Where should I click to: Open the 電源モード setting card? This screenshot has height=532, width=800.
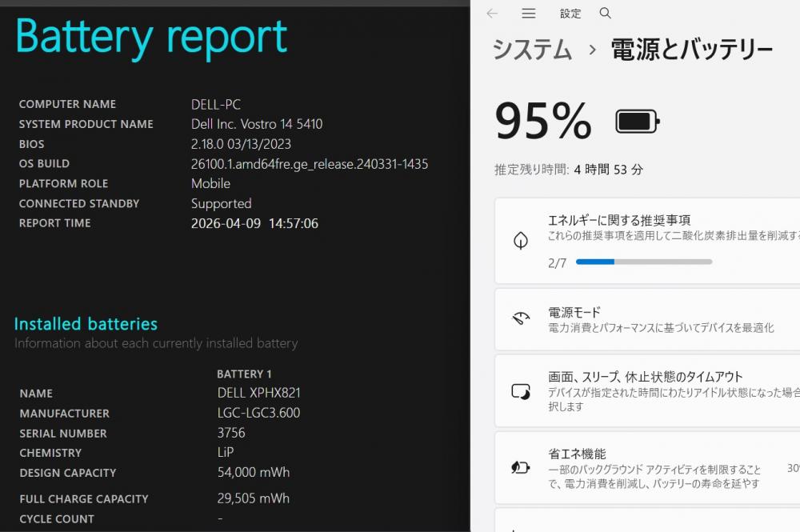coord(647,319)
